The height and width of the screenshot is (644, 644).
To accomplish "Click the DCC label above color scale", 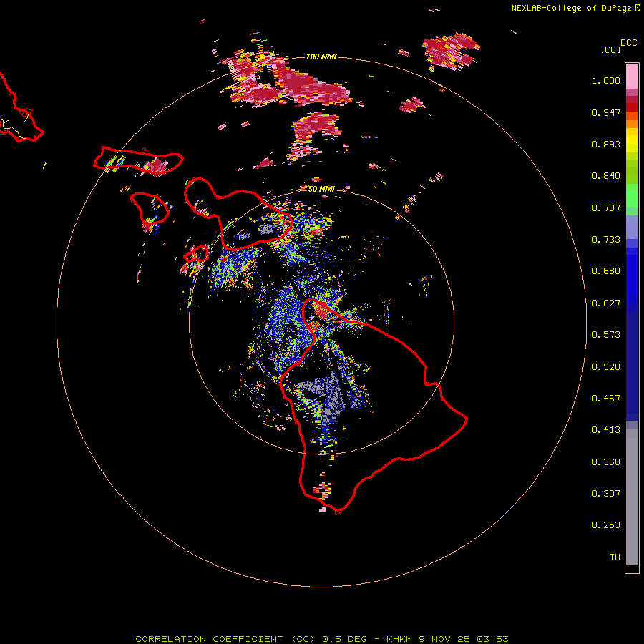I will click(x=628, y=43).
